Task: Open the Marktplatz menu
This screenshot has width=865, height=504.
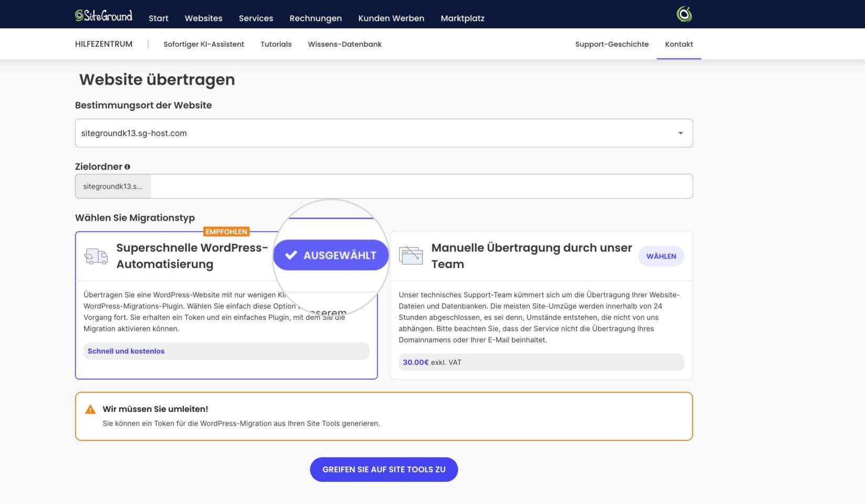Action: (462, 18)
